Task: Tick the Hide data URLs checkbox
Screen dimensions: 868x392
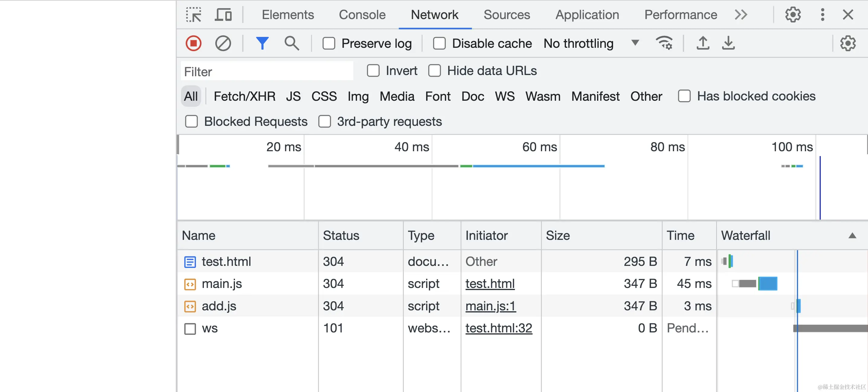Action: tap(434, 71)
